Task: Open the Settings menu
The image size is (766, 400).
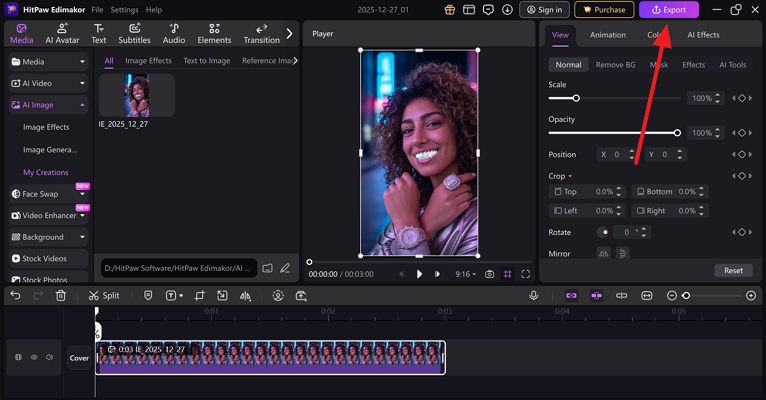Action: coord(124,10)
